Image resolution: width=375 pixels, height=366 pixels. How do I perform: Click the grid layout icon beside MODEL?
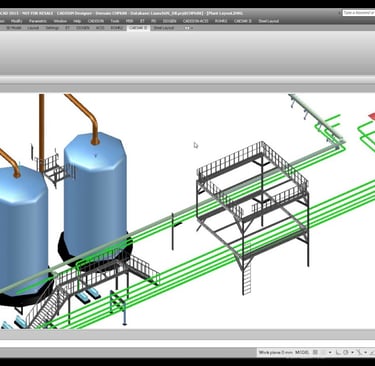coord(315,352)
